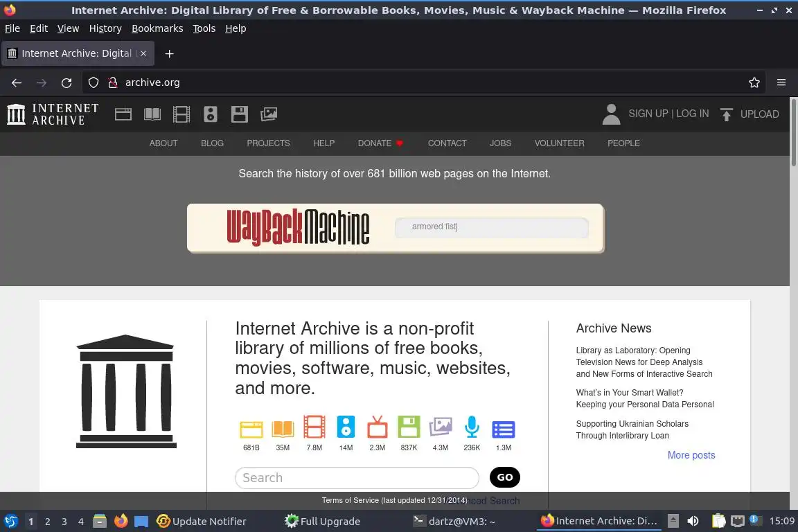Close the Internet Archive browser tab
This screenshot has width=798, height=532.
tap(143, 53)
